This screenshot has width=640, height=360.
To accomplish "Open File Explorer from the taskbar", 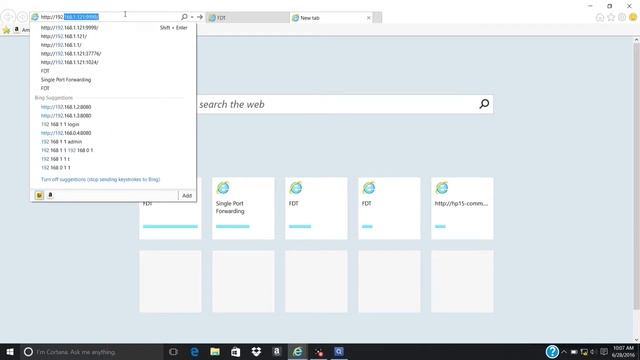I will 215,352.
